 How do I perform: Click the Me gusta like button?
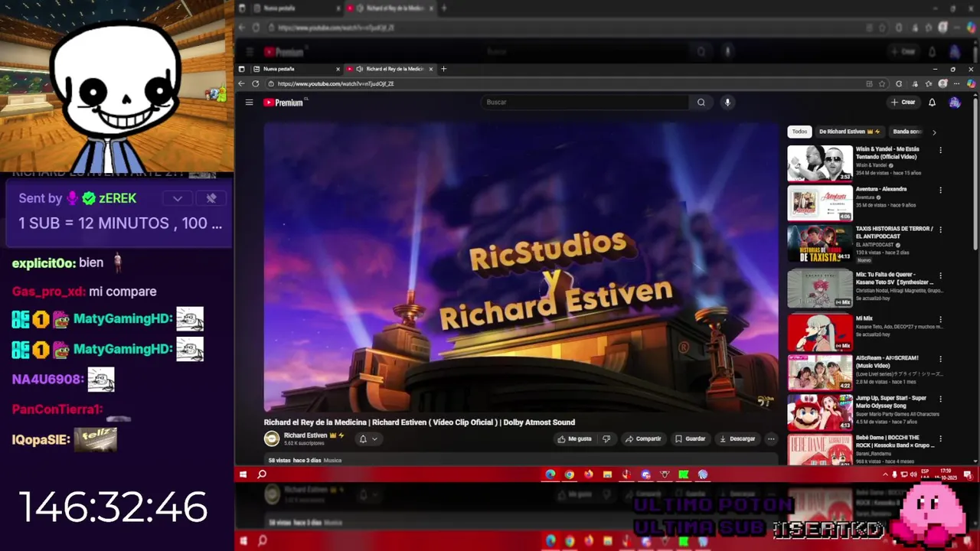click(575, 439)
